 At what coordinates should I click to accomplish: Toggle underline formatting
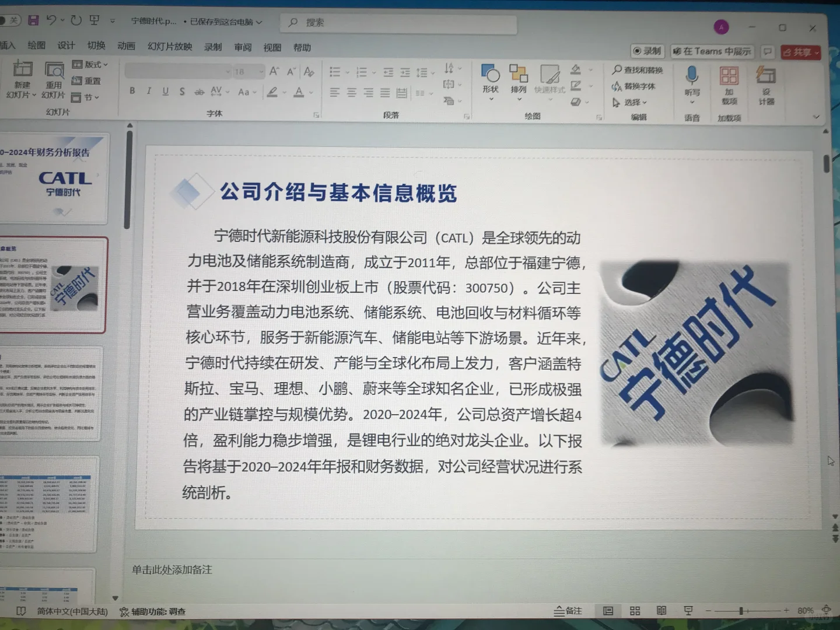point(166,91)
